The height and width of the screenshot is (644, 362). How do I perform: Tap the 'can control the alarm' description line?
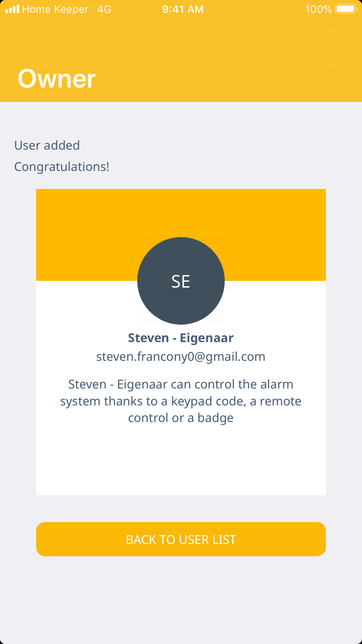181,384
